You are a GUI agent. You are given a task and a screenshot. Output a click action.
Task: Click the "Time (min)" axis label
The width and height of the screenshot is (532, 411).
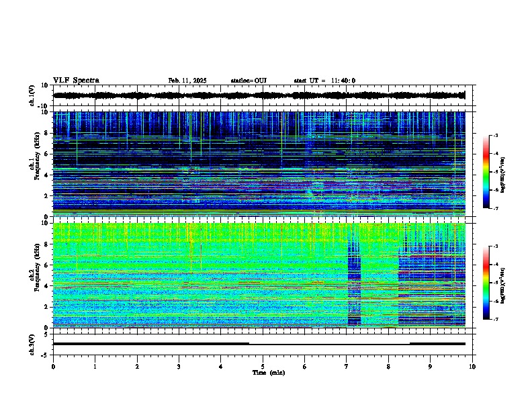[x=269, y=373]
